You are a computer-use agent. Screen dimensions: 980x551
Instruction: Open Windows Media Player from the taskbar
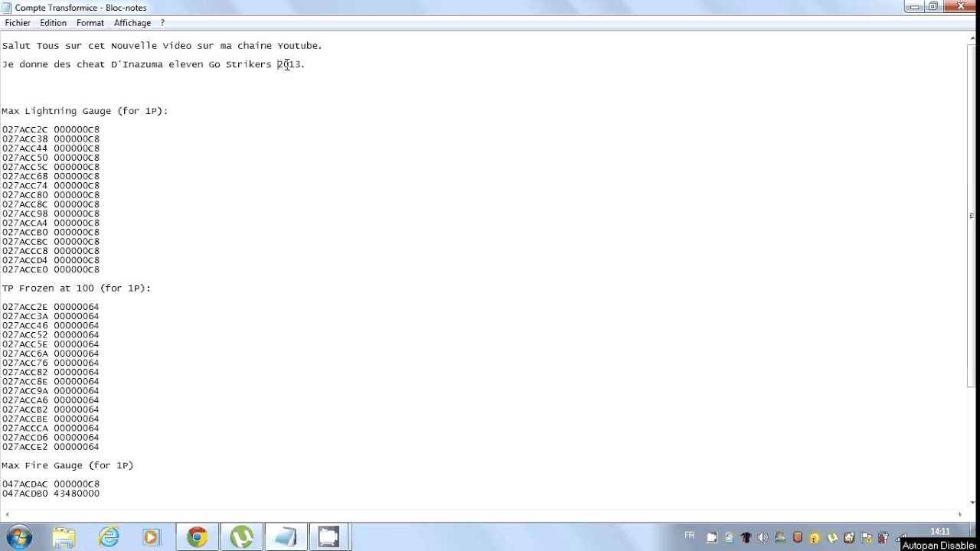tap(151, 537)
